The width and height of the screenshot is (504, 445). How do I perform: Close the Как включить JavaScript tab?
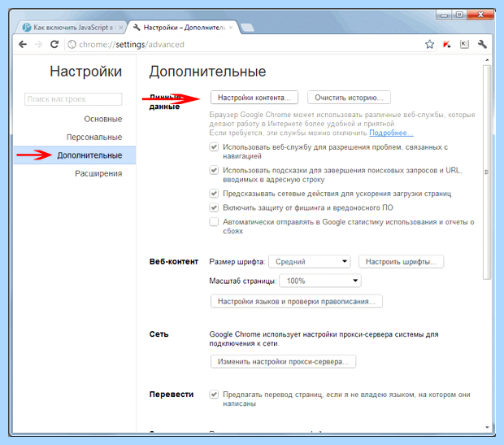121,28
